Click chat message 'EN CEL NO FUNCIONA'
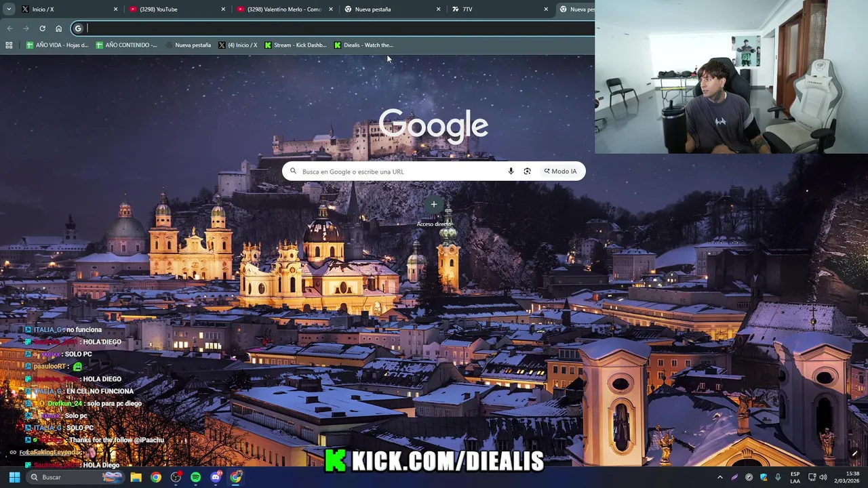The width and height of the screenshot is (868, 488). [x=100, y=392]
